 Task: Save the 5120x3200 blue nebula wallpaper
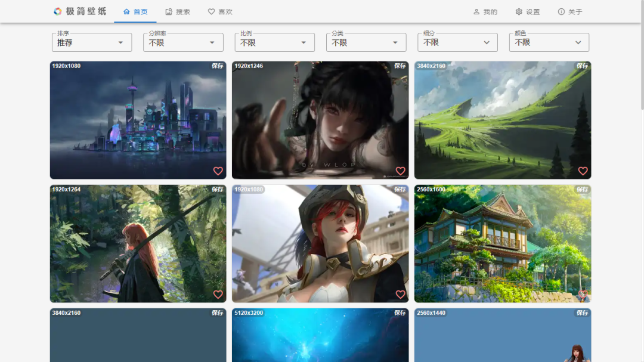click(400, 313)
